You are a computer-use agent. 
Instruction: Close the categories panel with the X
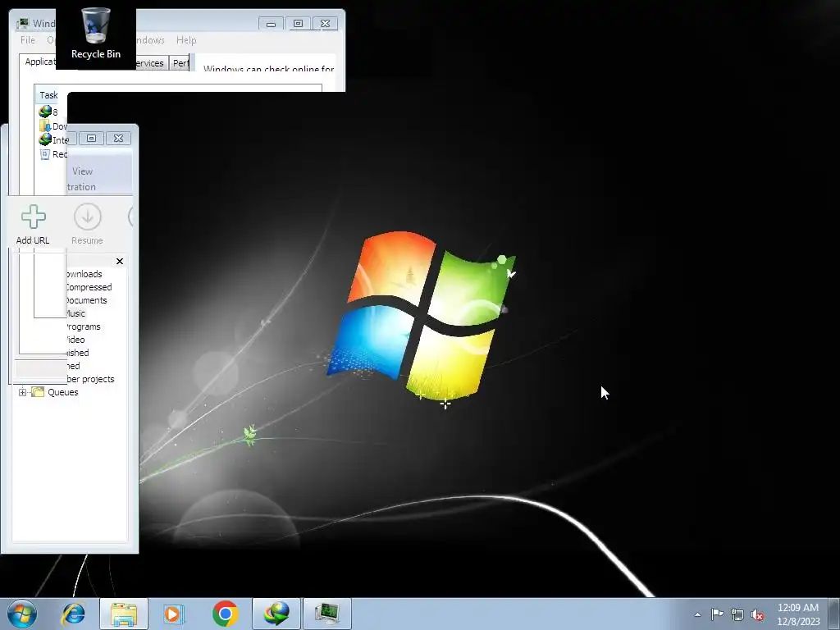pyautogui.click(x=120, y=261)
